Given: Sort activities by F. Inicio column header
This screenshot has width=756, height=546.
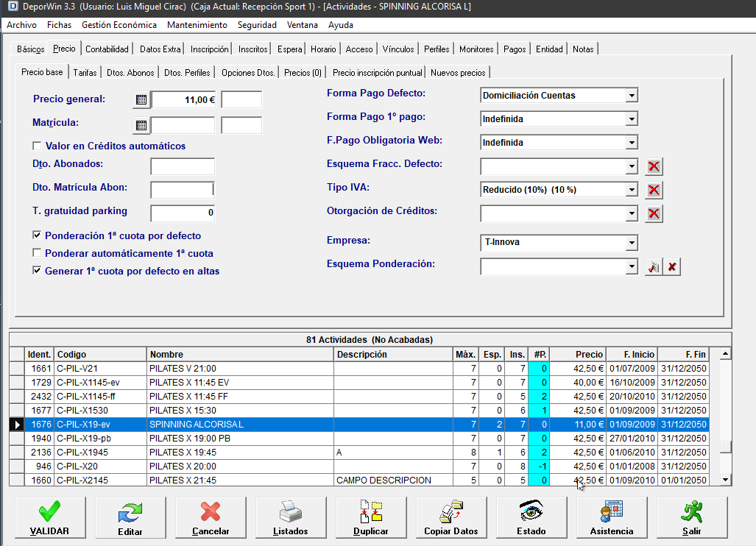Looking at the screenshot, I should [632, 354].
